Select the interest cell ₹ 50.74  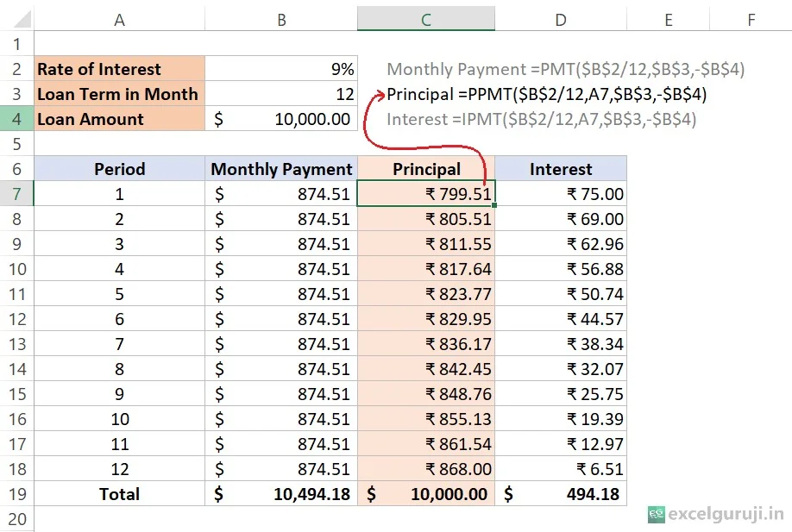(561, 294)
